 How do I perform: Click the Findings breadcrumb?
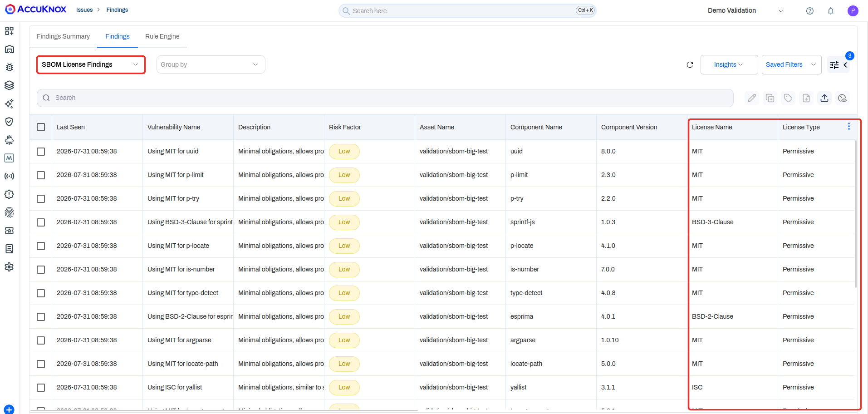[117, 10]
